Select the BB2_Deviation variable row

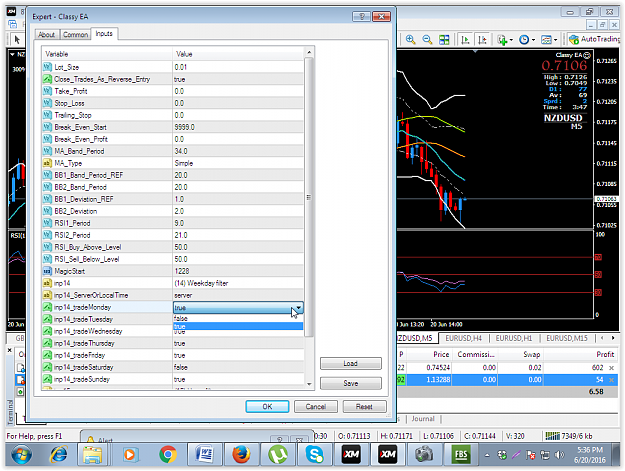[172, 211]
